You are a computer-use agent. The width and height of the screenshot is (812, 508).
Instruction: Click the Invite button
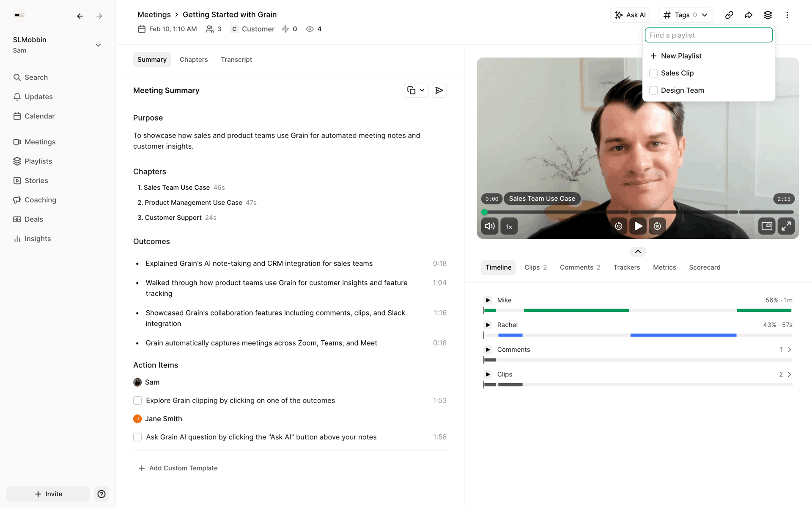pos(48,494)
